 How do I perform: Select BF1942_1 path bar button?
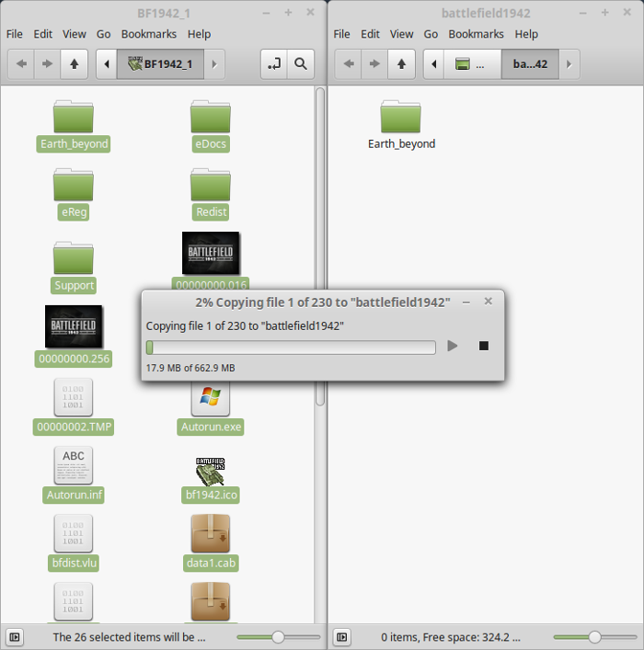click(x=161, y=63)
